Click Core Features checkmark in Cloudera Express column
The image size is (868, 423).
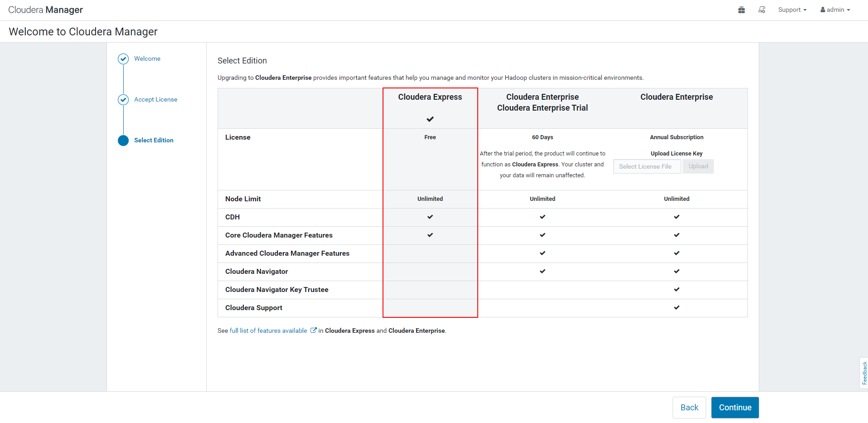(430, 235)
